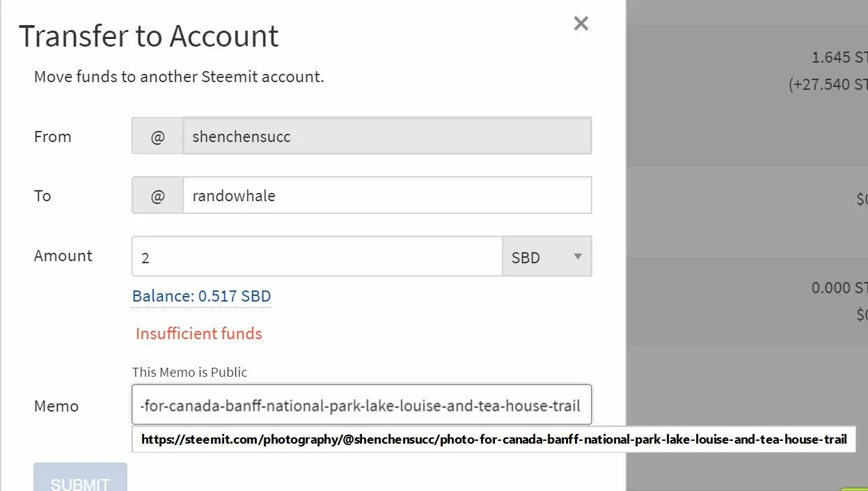Click the Balance: 0.517 SBD link
868x491 pixels.
pos(201,296)
